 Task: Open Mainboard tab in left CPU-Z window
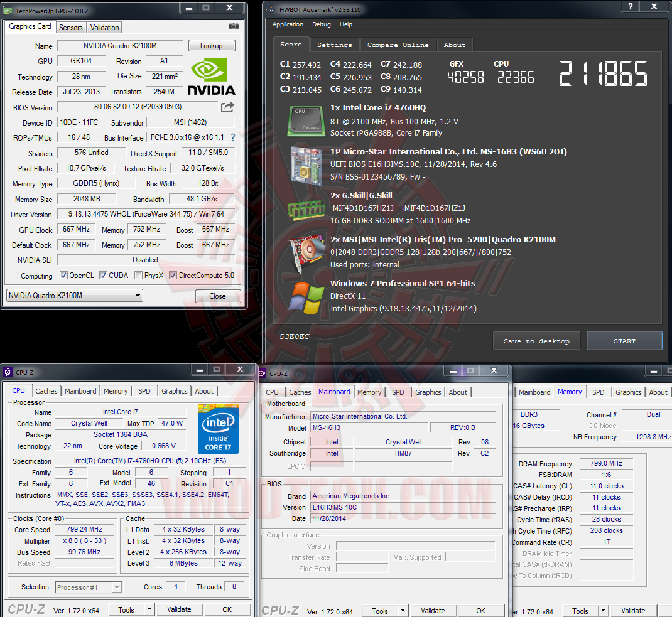[x=80, y=391]
